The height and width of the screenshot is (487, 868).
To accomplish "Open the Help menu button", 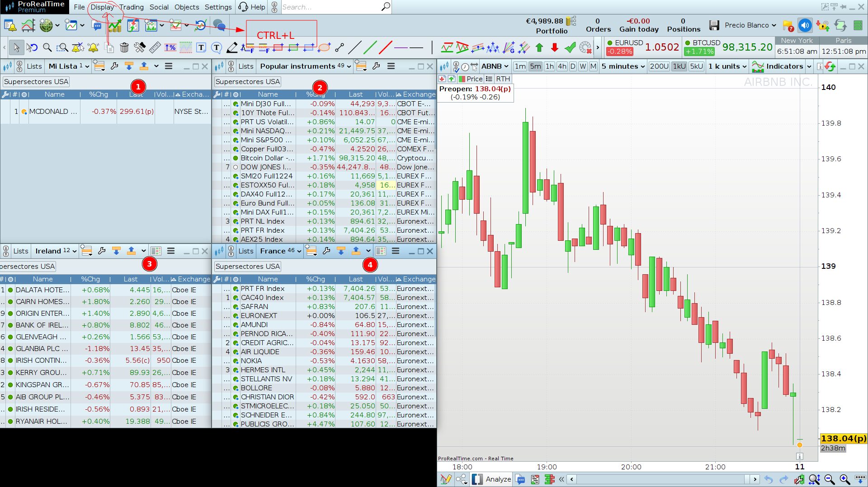I will tap(252, 7).
